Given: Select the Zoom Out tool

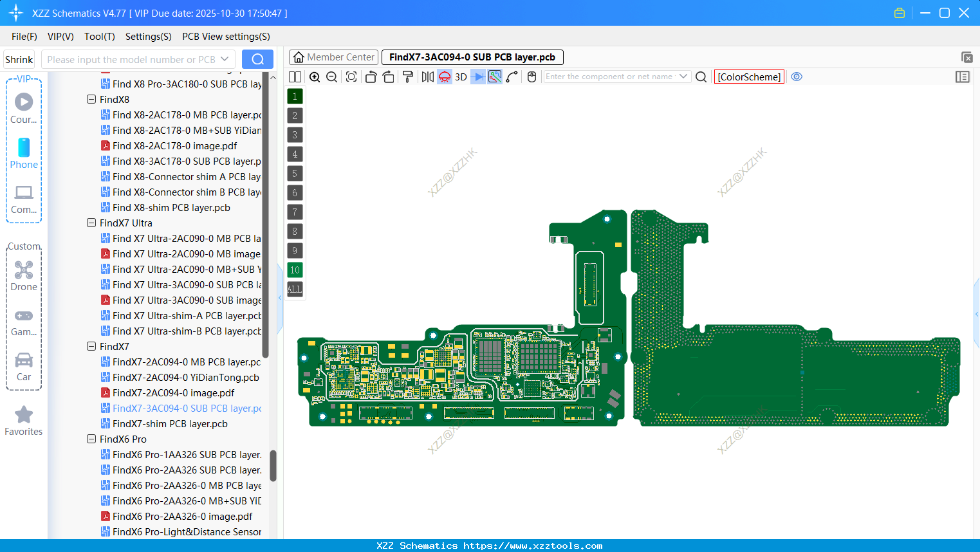Looking at the screenshot, I should pos(331,77).
